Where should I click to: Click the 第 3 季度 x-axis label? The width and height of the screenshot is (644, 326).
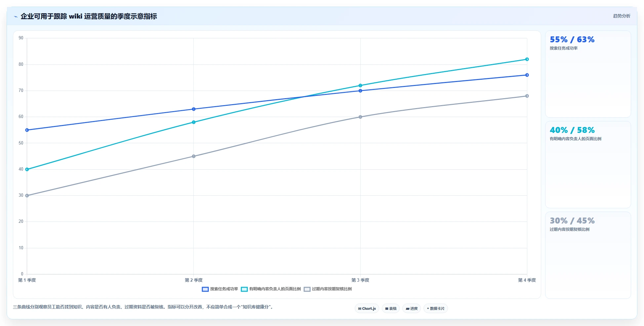click(x=360, y=280)
